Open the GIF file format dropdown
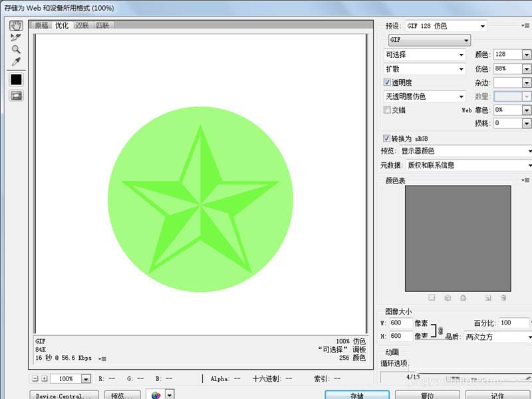The image size is (532, 399). [x=430, y=40]
